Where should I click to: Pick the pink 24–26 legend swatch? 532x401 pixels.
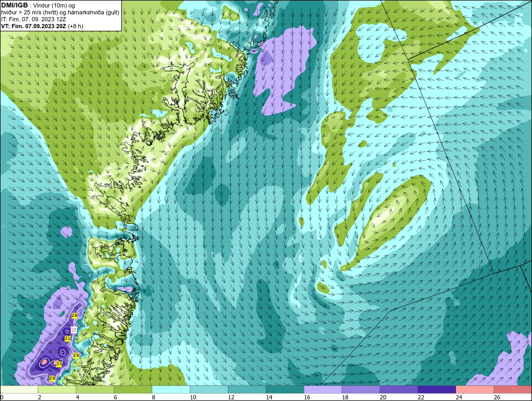pos(475,389)
